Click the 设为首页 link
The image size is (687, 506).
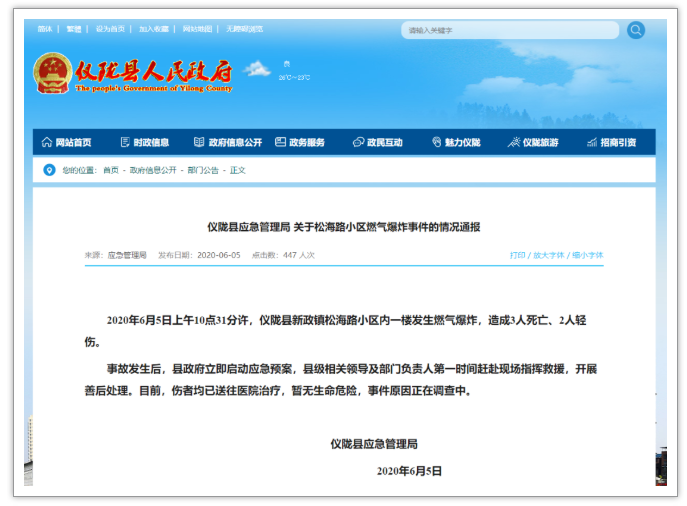pyautogui.click(x=110, y=29)
